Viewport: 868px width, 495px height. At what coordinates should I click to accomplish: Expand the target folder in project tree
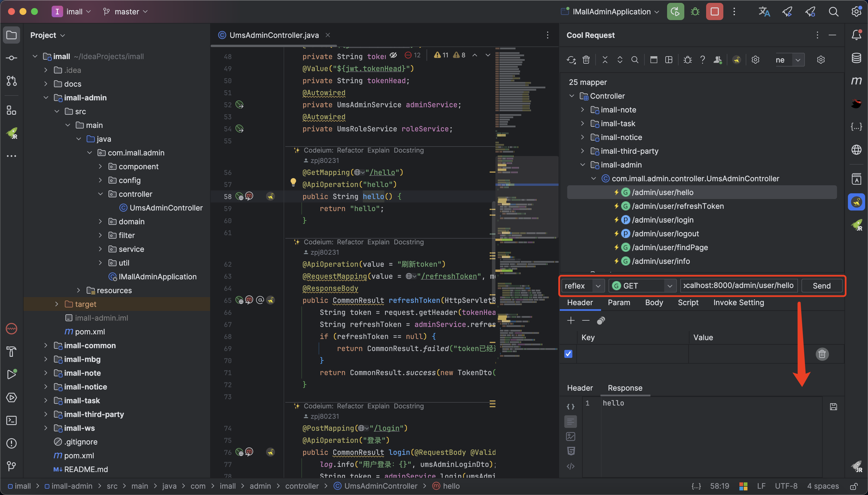[x=57, y=304]
